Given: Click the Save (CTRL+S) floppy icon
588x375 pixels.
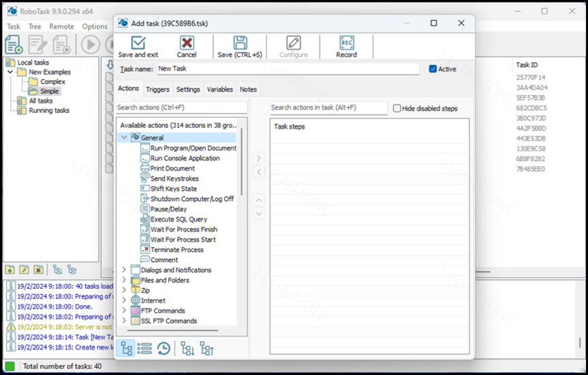Looking at the screenshot, I should (240, 43).
